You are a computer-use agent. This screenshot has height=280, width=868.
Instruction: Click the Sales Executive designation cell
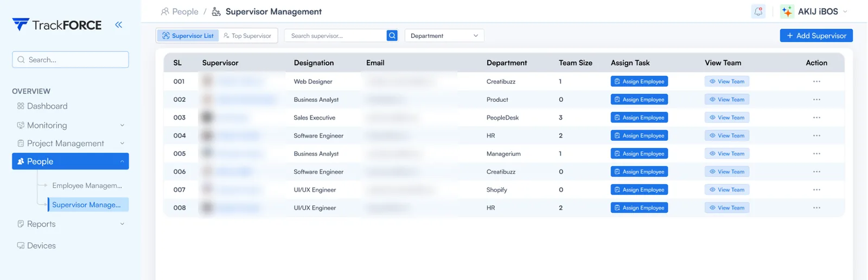tap(315, 118)
